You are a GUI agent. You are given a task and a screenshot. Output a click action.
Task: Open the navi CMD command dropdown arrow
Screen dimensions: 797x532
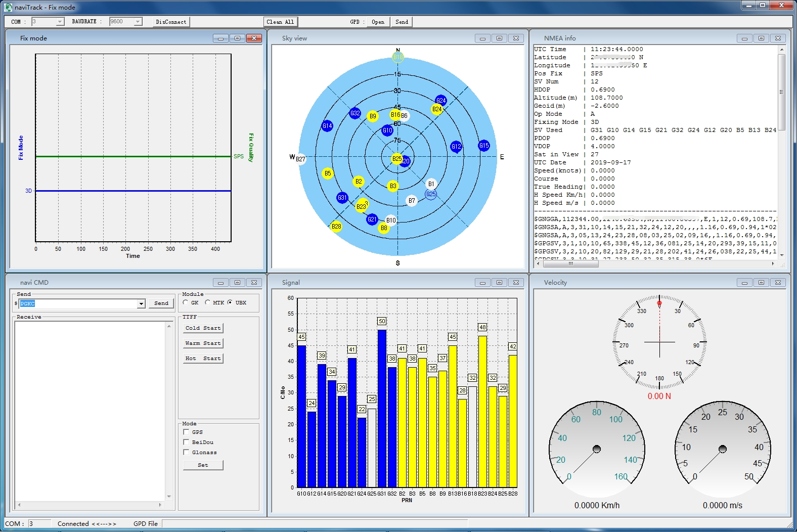click(x=141, y=303)
